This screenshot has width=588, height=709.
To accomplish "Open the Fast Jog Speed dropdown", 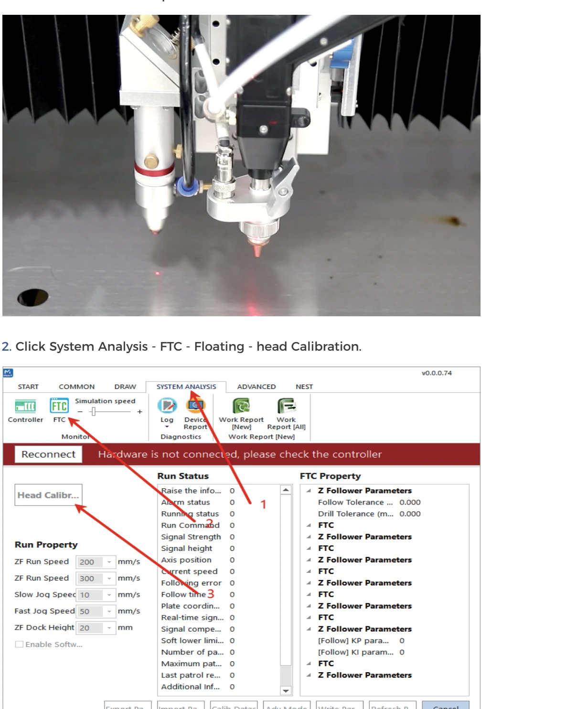I will [x=109, y=611].
